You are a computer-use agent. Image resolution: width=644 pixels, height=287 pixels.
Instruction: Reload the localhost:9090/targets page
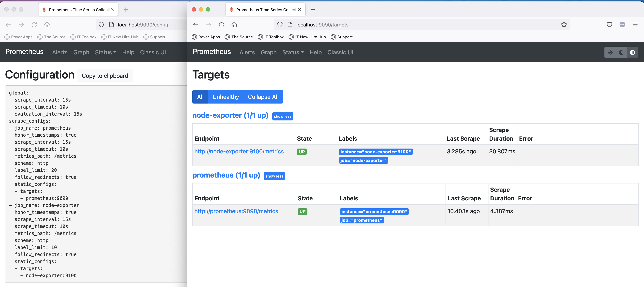point(221,24)
